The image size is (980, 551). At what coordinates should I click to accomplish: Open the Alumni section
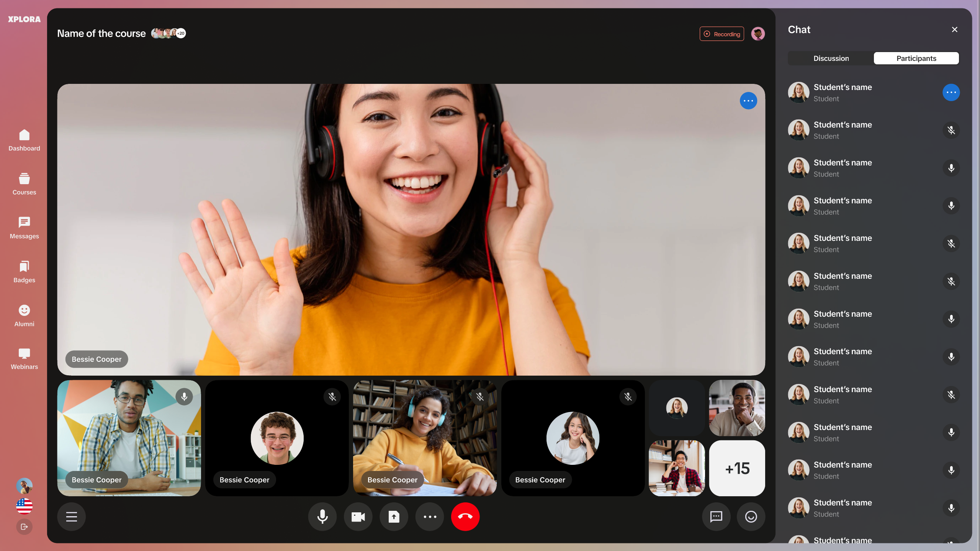(x=24, y=316)
